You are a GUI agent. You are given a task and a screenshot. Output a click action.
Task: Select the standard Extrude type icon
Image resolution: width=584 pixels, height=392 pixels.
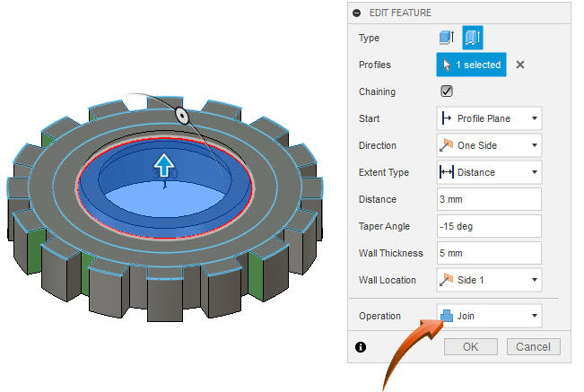click(x=447, y=38)
